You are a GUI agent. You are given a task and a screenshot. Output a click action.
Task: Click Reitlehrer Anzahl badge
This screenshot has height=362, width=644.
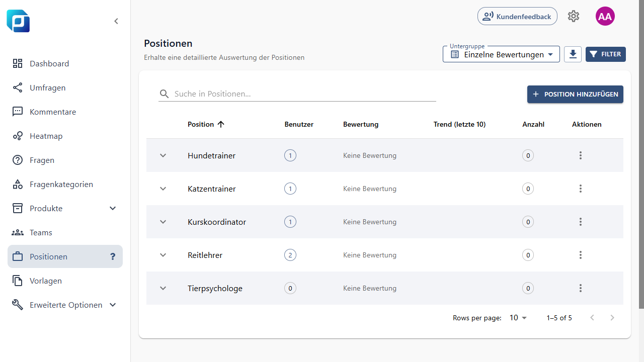(x=528, y=255)
